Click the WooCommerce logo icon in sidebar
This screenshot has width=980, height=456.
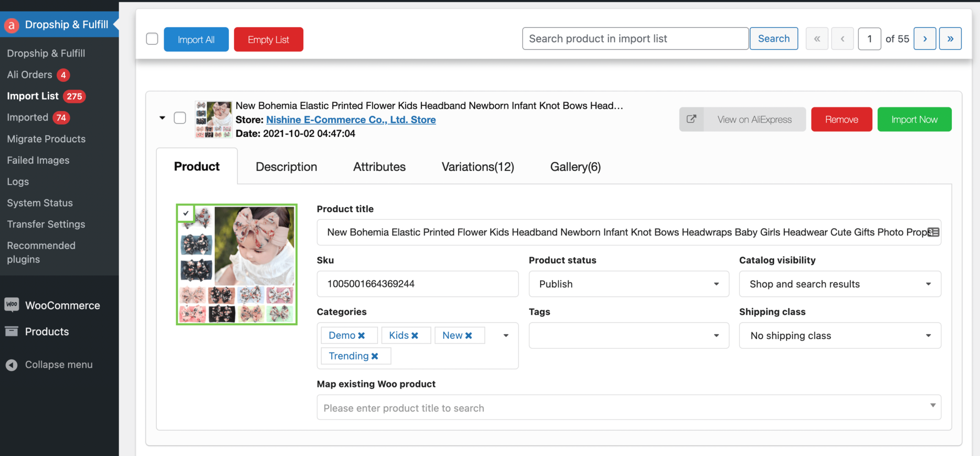[x=11, y=305]
